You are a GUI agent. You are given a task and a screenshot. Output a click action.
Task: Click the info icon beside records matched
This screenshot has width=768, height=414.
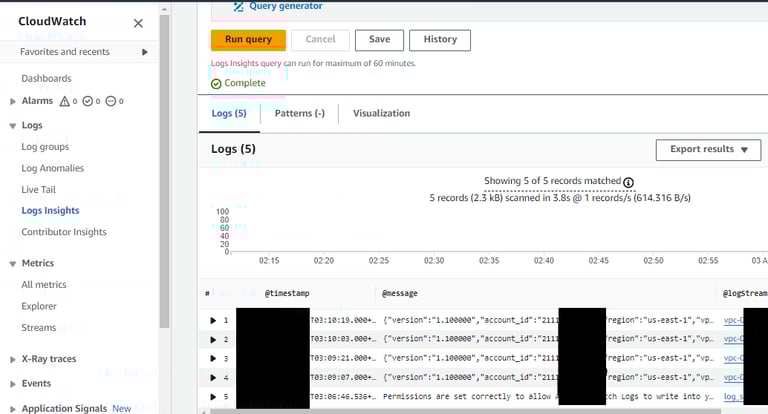click(x=628, y=182)
